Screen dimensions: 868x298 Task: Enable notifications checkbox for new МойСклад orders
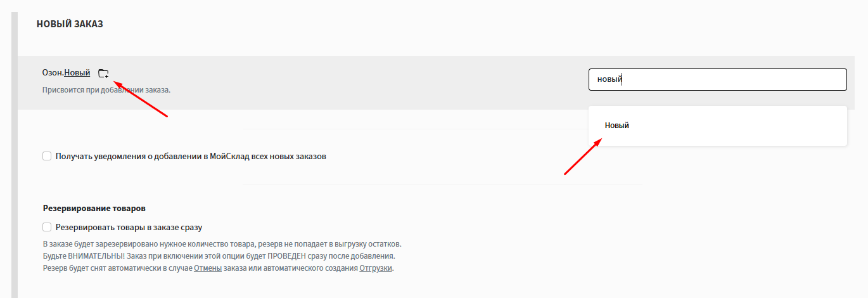tap(47, 156)
